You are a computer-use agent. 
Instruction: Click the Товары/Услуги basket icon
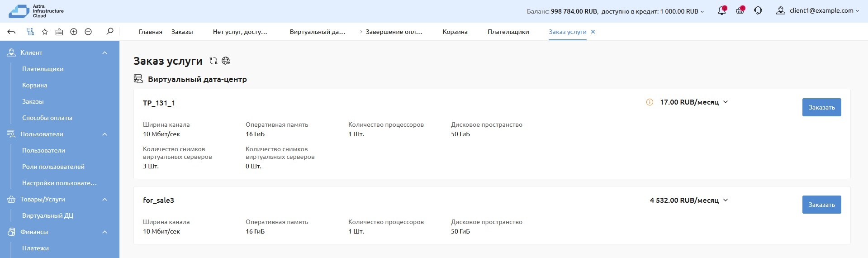tap(11, 199)
